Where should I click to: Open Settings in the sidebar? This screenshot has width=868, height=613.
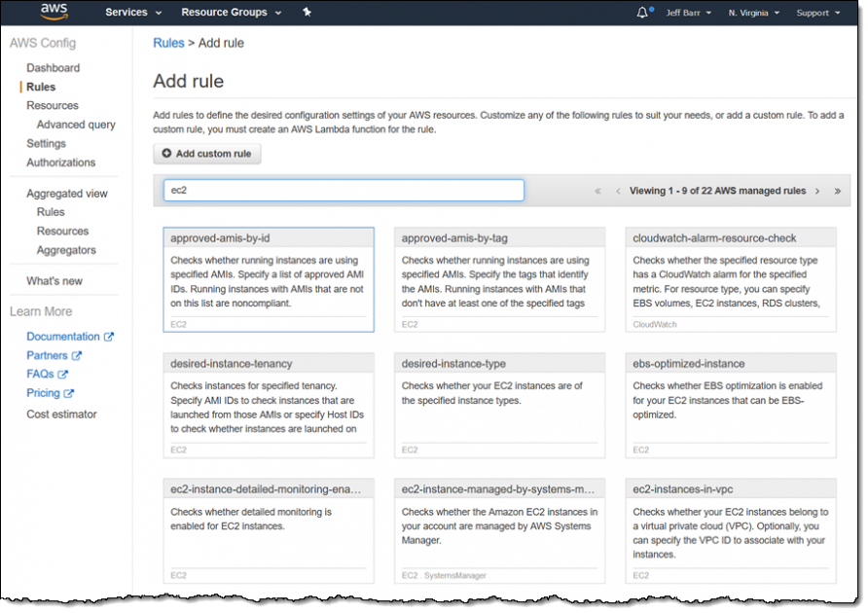(x=47, y=143)
